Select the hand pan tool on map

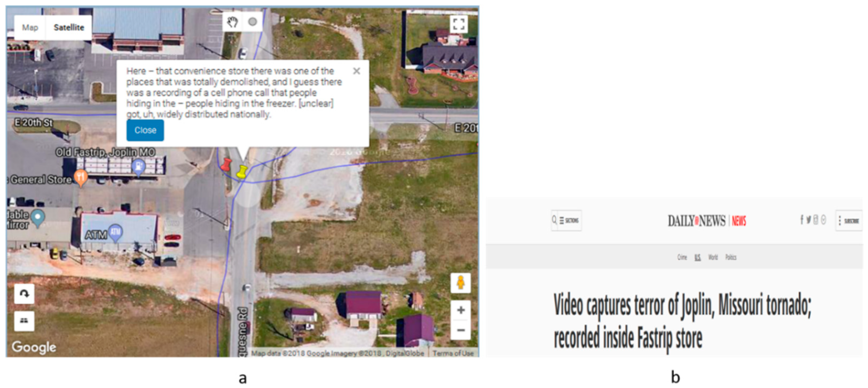coord(232,22)
